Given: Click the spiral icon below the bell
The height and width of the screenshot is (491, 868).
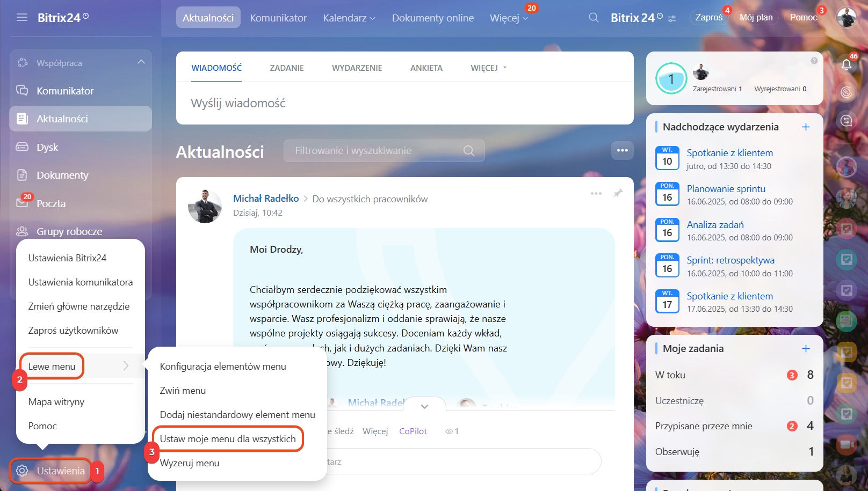Looking at the screenshot, I should tap(847, 93).
